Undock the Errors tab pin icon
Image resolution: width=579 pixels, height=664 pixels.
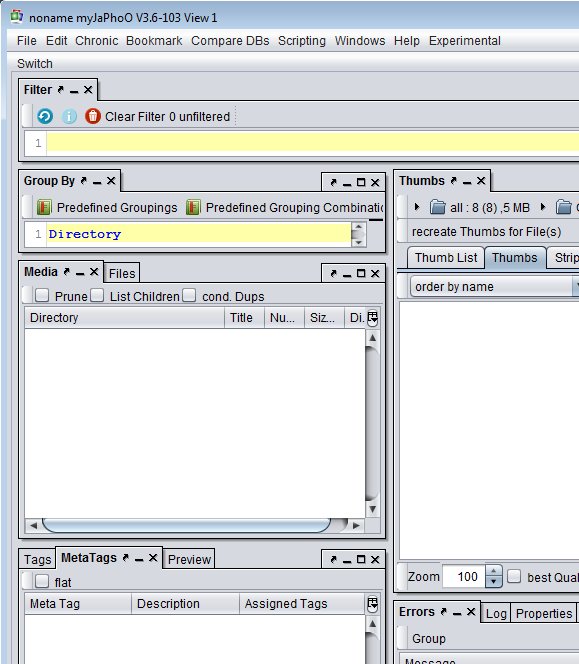click(443, 611)
